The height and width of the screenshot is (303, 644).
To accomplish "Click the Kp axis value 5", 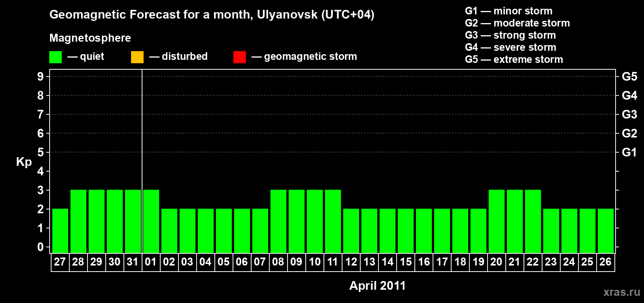I will coord(41,152).
